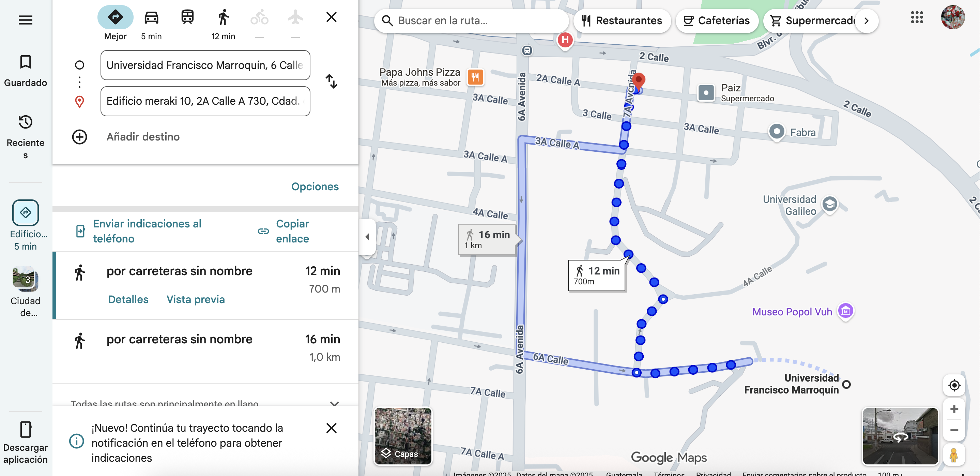Open the hamburger main menu
This screenshot has height=476, width=980.
coord(26,20)
